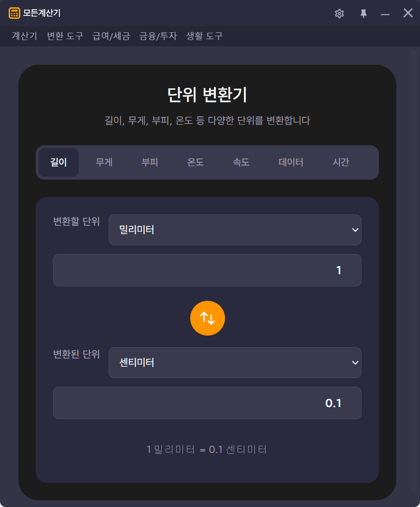Open the 변환 도구 menu

pyautogui.click(x=65, y=36)
